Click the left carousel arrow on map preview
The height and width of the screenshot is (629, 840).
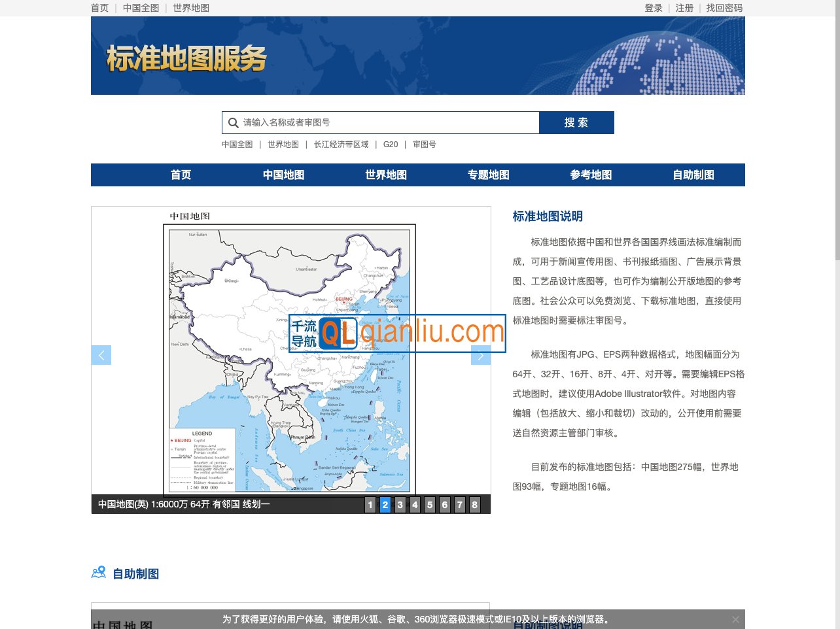tap(101, 355)
